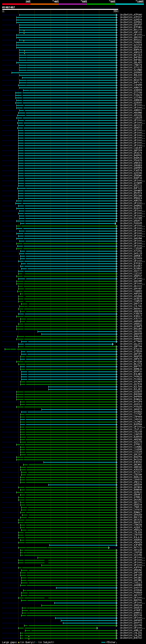Select the UniRef100_Q8GYH3 label
The image size is (146, 644).
pyautogui.click(x=131, y=37)
